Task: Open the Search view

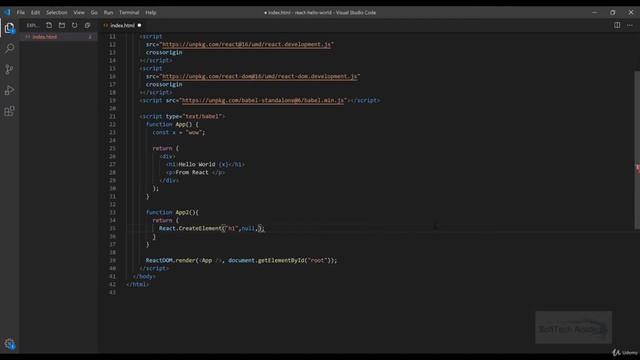Action: [x=9, y=49]
